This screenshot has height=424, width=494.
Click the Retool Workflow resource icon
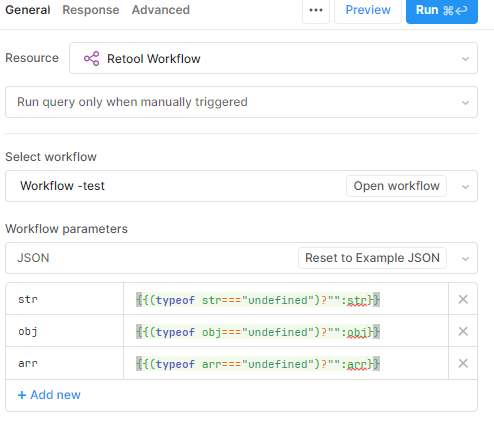pos(92,59)
